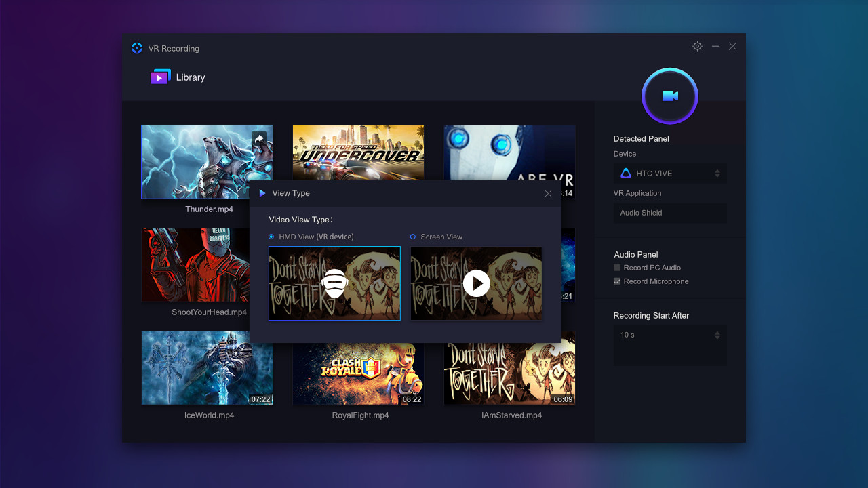Select the Screen View radio button
The width and height of the screenshot is (868, 488).
click(x=412, y=236)
